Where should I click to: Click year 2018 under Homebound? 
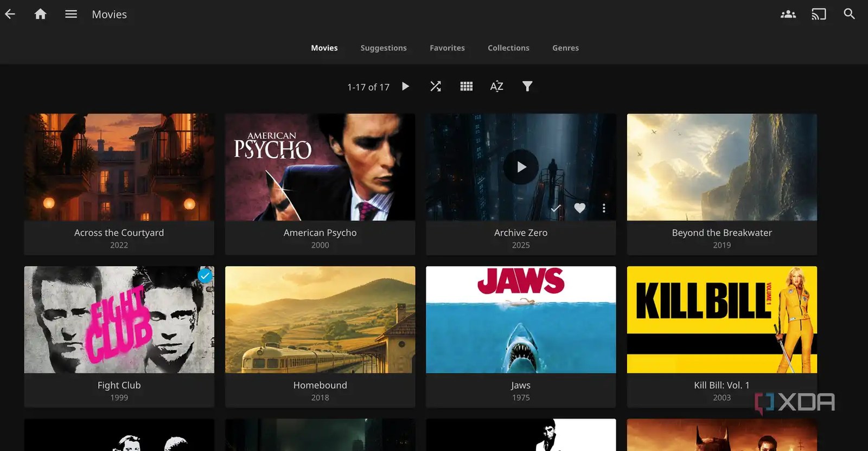click(320, 397)
